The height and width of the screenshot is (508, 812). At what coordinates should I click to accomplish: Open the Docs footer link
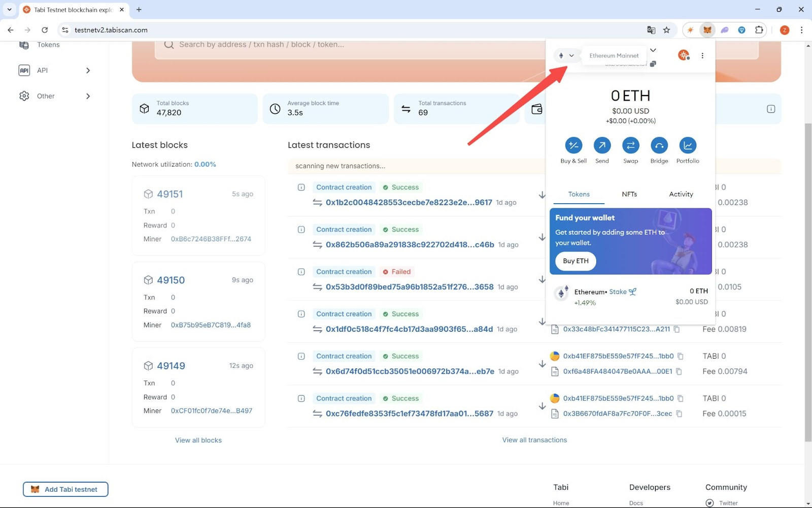click(636, 503)
